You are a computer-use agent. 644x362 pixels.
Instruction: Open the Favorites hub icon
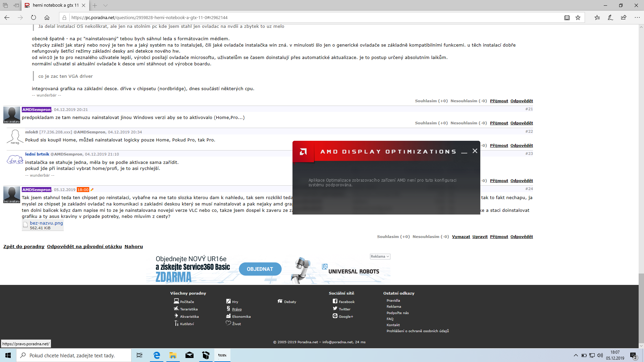[597, 17]
